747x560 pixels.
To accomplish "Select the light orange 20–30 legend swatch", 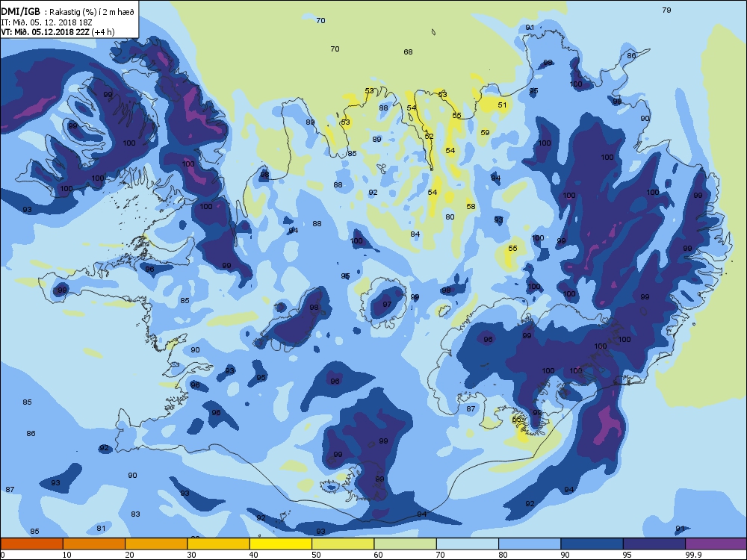I will point(156,544).
